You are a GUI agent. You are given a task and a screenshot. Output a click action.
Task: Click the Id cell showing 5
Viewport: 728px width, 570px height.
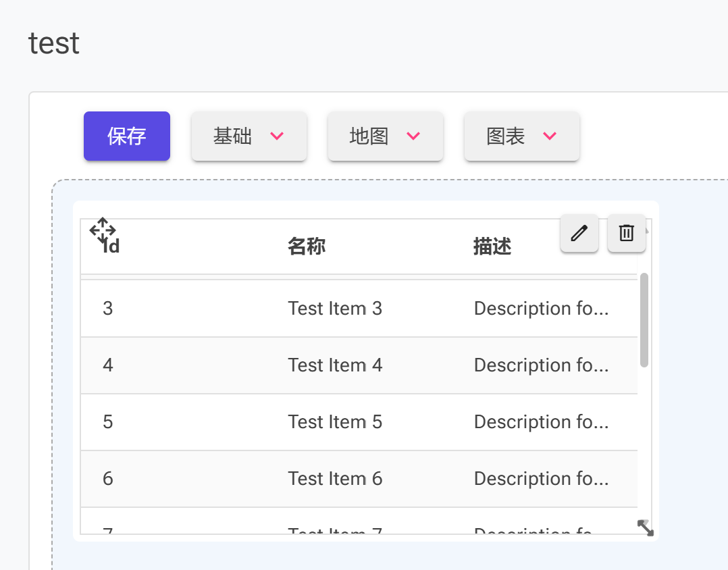174,422
